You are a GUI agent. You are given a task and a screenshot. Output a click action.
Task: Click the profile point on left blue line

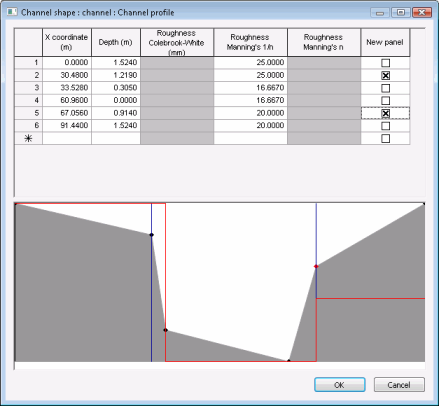(x=151, y=235)
